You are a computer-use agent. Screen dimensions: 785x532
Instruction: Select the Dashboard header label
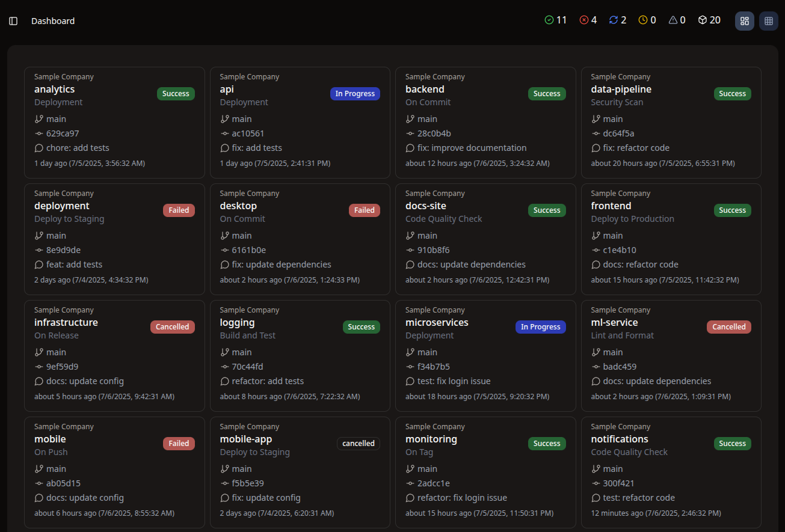pyautogui.click(x=53, y=20)
